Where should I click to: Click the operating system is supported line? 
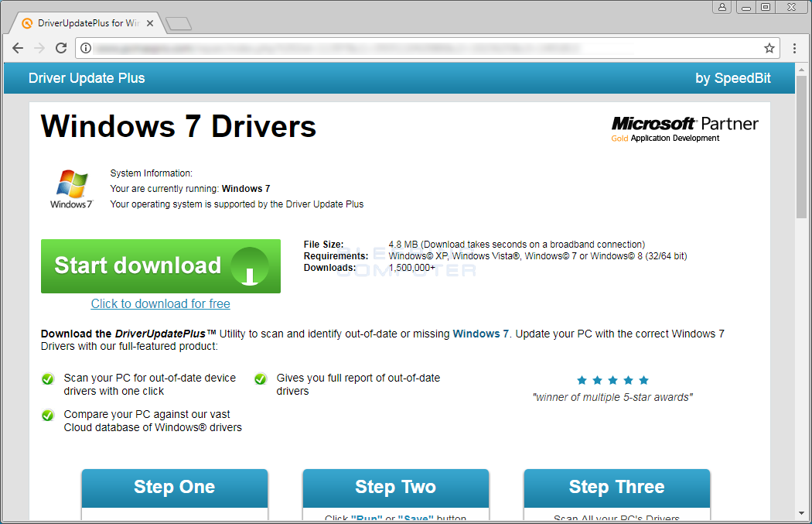point(237,204)
